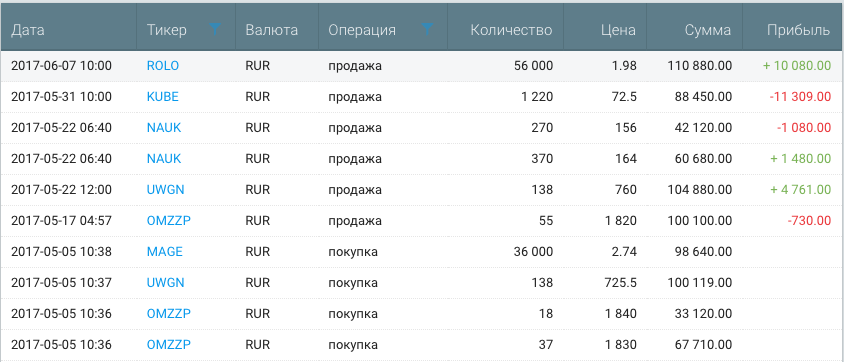Open the MAGE ticker link
This screenshot has width=844, height=362.
pyautogui.click(x=164, y=252)
